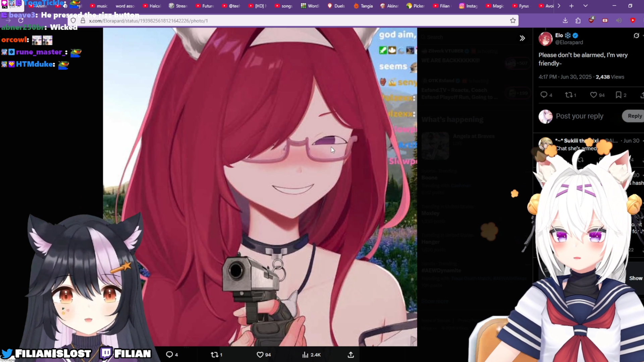Open a new browser tab
The width and height of the screenshot is (644, 362).
click(x=572, y=6)
